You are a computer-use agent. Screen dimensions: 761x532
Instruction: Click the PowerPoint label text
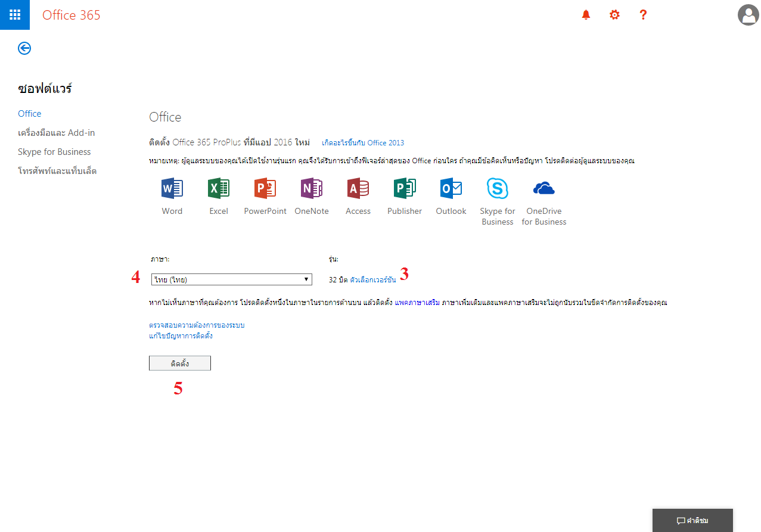(265, 211)
